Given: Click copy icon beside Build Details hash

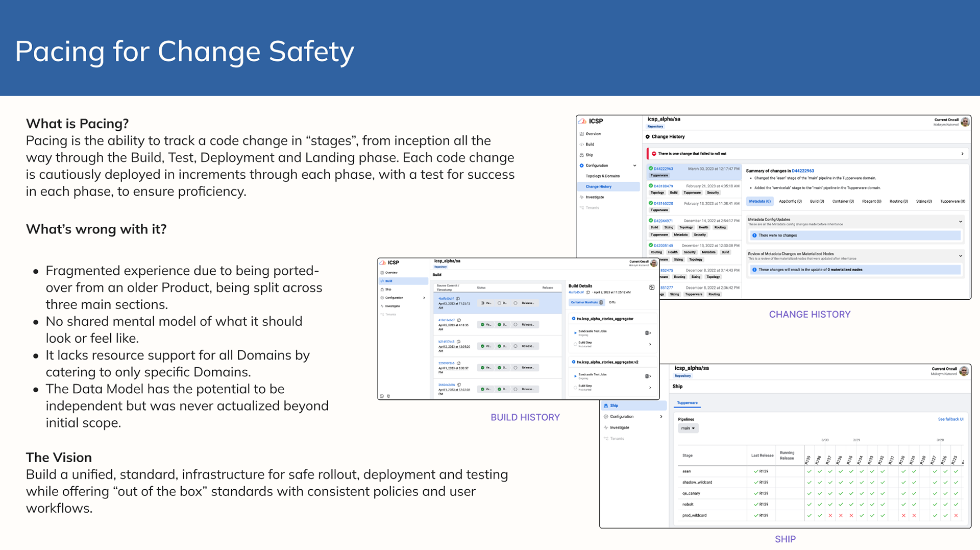Looking at the screenshot, I should pos(588,293).
